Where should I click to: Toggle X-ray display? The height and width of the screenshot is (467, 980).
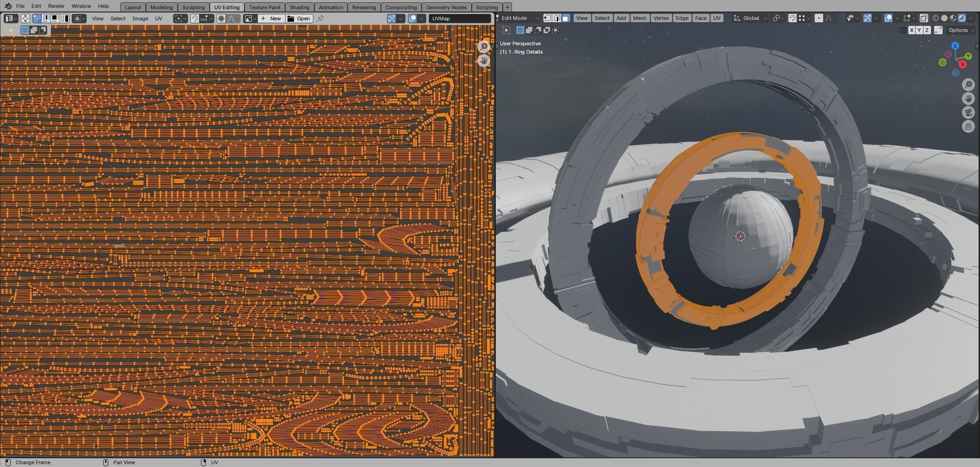[924, 18]
